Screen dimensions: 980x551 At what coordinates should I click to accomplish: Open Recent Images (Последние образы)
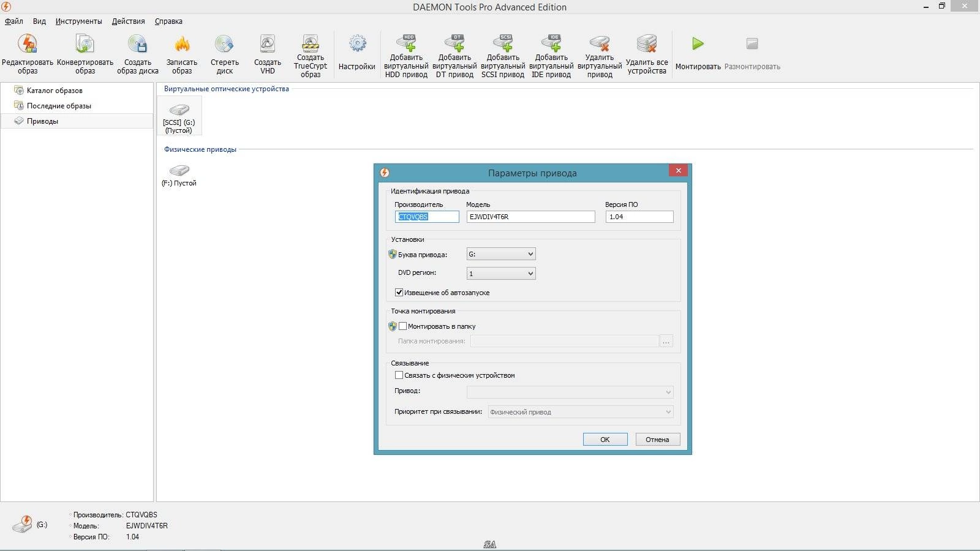(x=59, y=105)
